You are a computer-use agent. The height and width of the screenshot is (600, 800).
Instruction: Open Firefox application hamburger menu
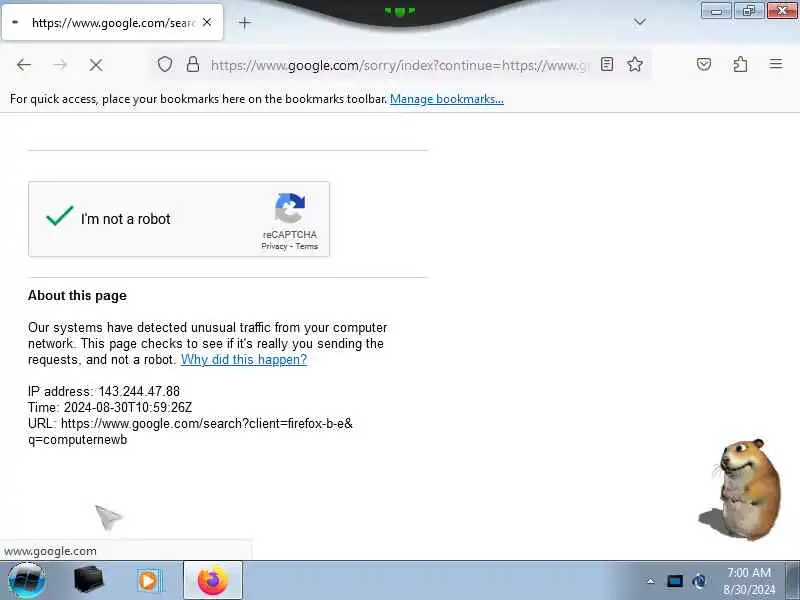click(776, 64)
